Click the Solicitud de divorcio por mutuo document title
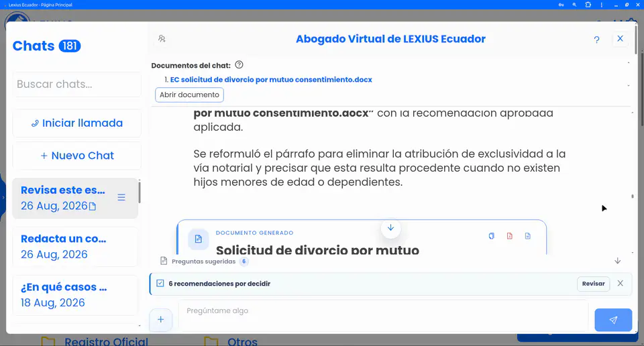Screen dimensions: 644x346 317,249
